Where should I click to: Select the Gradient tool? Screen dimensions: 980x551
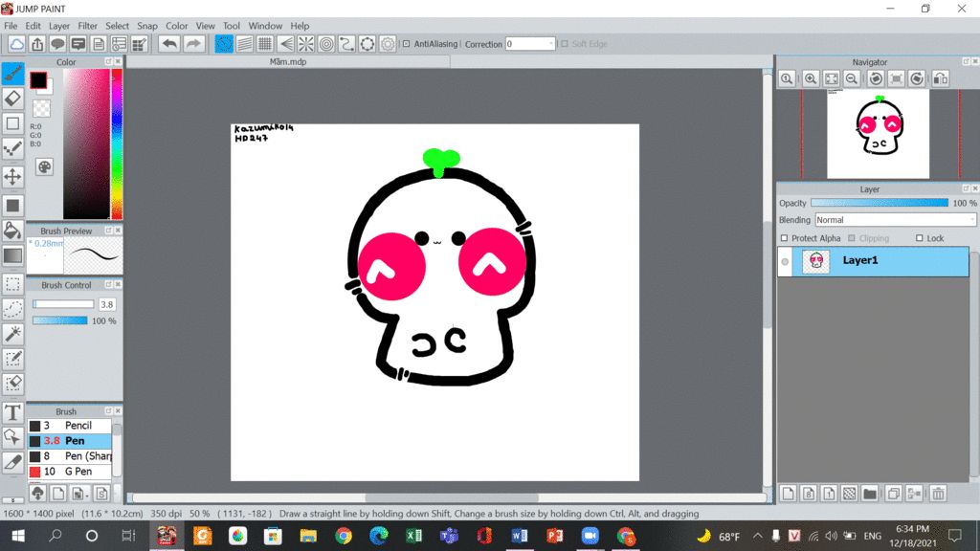coord(12,255)
